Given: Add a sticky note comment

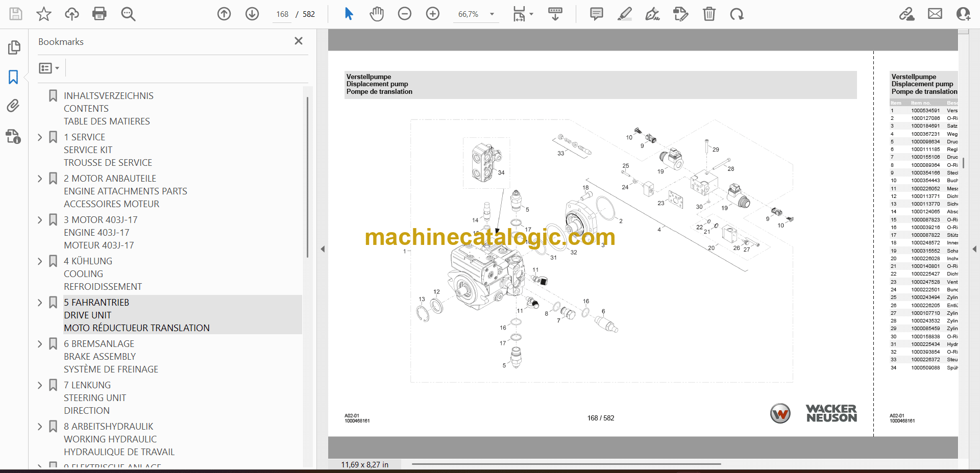Looking at the screenshot, I should coord(596,14).
